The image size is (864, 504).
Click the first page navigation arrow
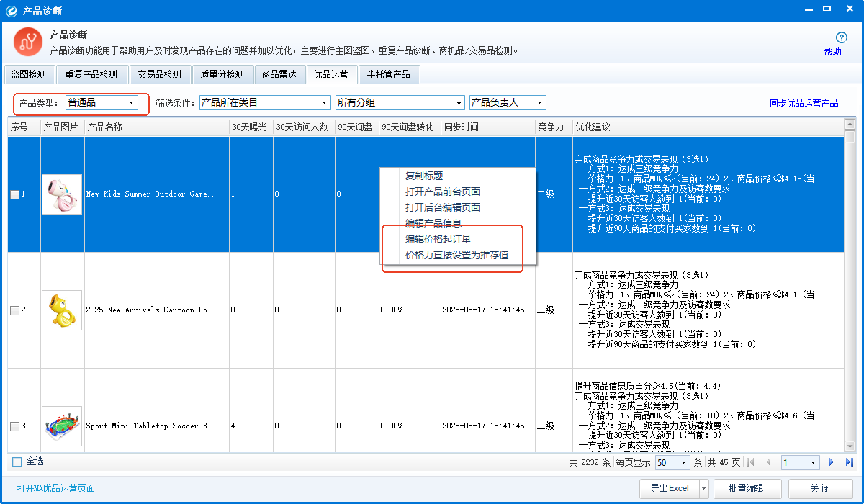pos(751,462)
